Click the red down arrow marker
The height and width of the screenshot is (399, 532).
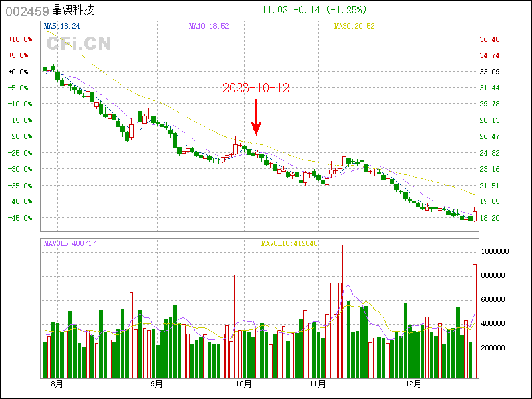click(256, 117)
